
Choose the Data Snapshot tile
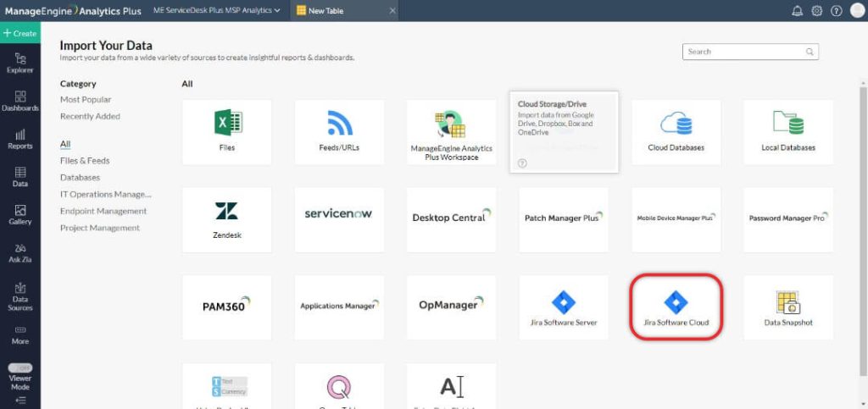pos(788,307)
